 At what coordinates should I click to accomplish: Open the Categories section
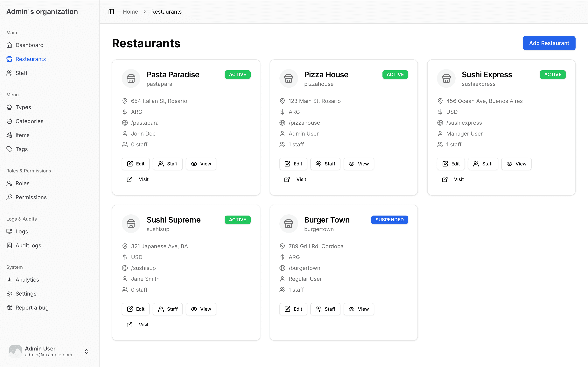click(x=29, y=121)
